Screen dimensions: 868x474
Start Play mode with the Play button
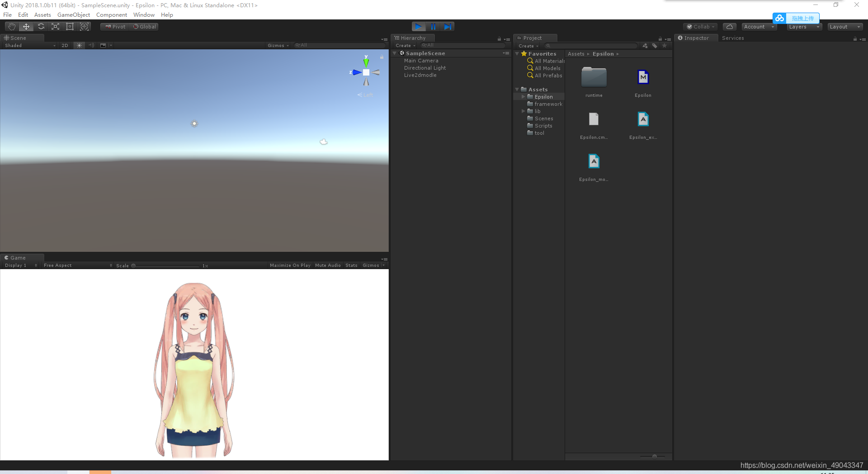pyautogui.click(x=419, y=27)
